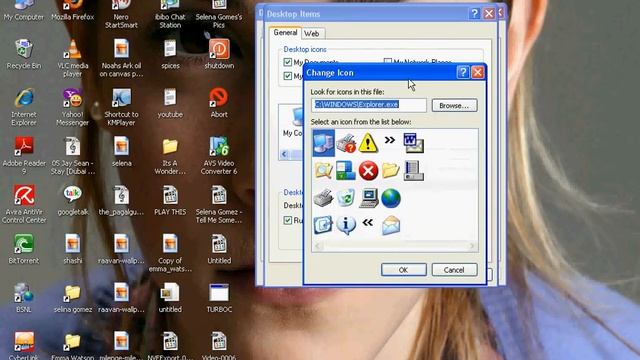Pick the double right chevron icon

point(390,140)
